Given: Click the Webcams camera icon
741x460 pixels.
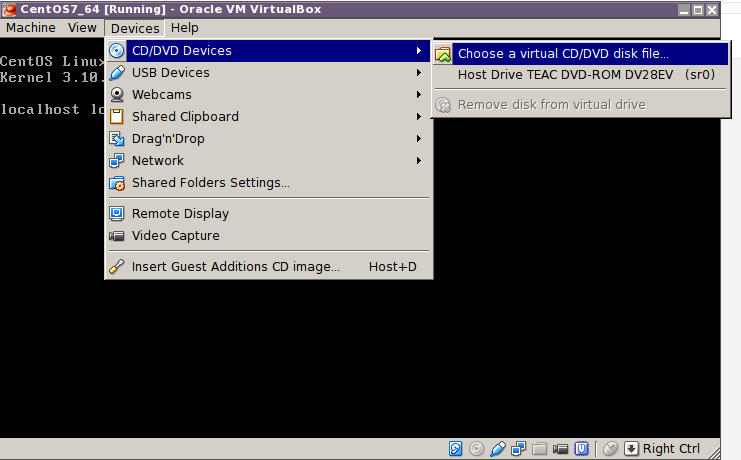Looking at the screenshot, I should (x=117, y=95).
